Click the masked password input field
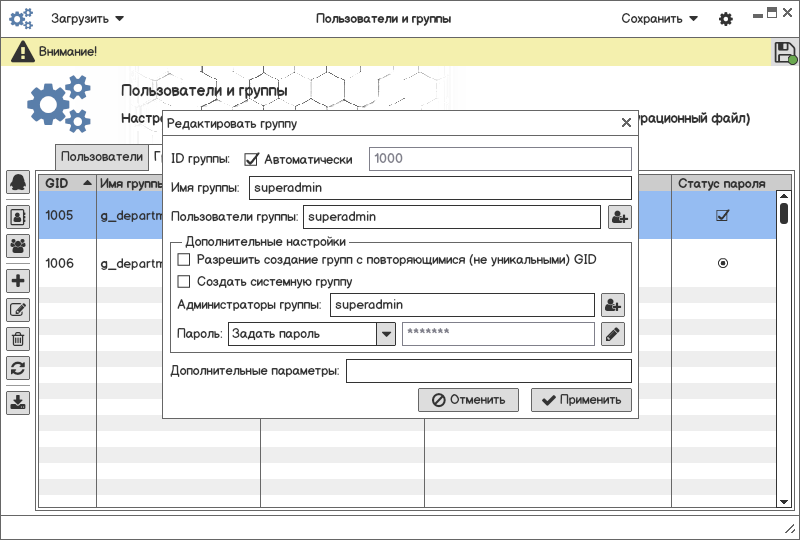Viewport: 800px width, 540px height. pyautogui.click(x=498, y=334)
